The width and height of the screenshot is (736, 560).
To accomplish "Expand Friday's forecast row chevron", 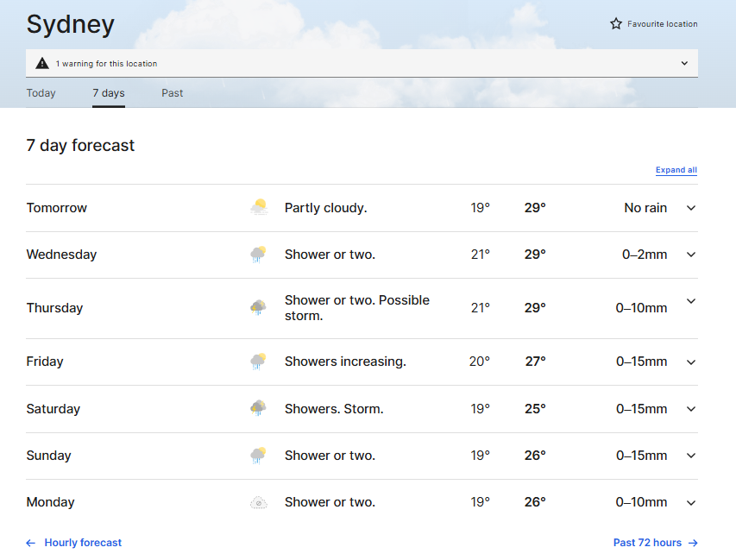I will [x=691, y=362].
